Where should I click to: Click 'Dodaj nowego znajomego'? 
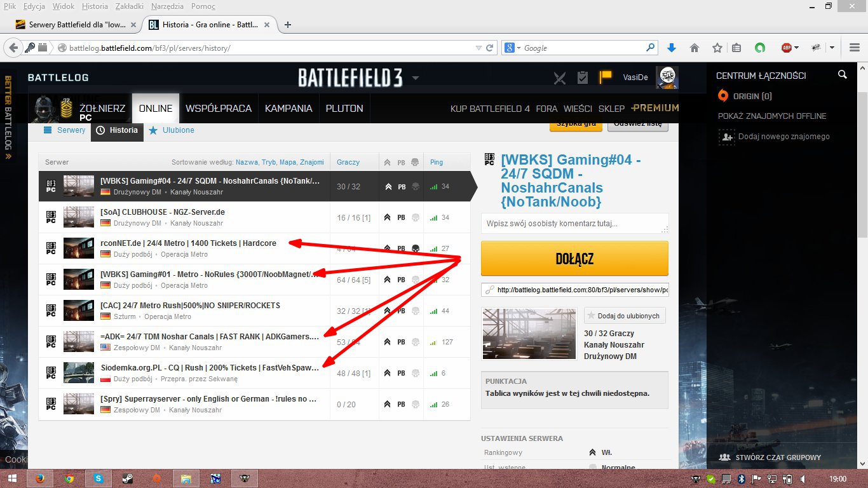(785, 137)
